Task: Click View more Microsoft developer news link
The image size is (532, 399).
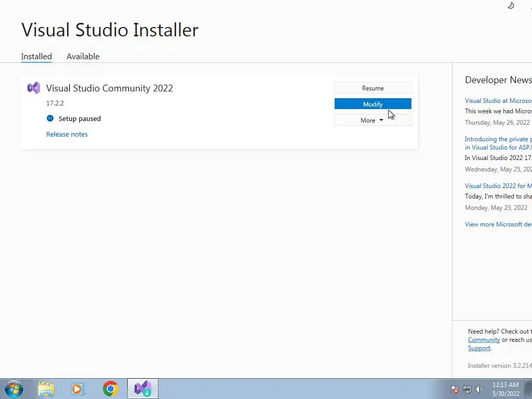Action: (498, 224)
